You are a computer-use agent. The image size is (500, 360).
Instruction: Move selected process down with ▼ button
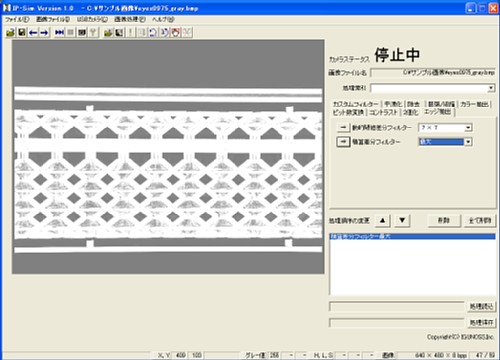402,220
